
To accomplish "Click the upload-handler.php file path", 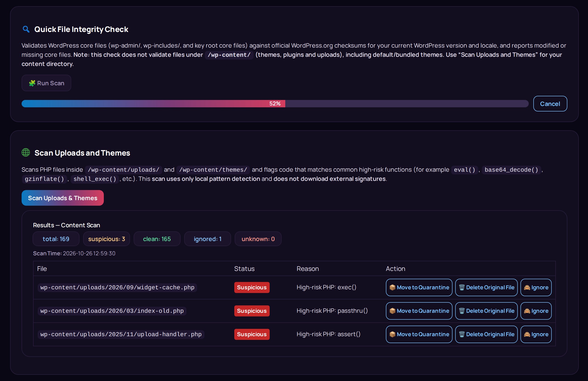I will (121, 334).
